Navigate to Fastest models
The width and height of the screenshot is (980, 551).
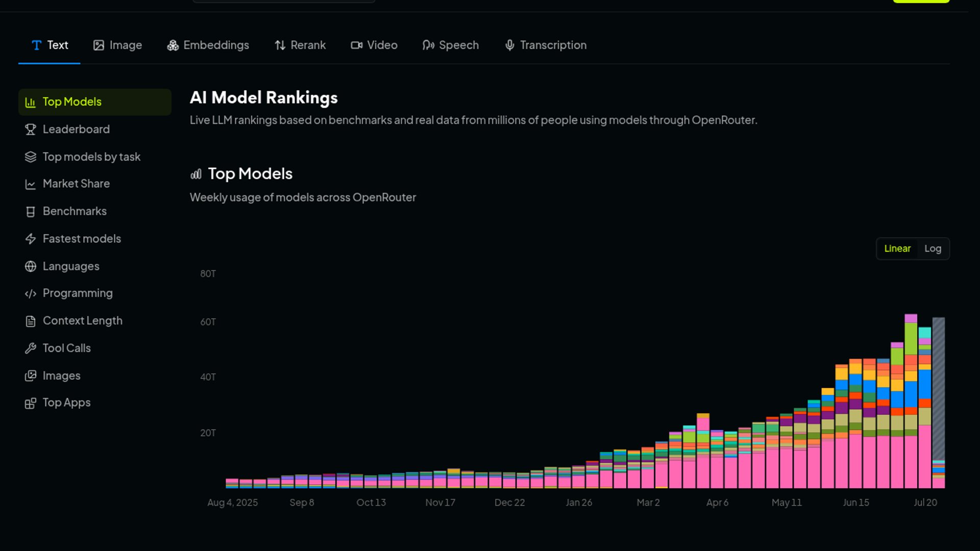click(95, 239)
